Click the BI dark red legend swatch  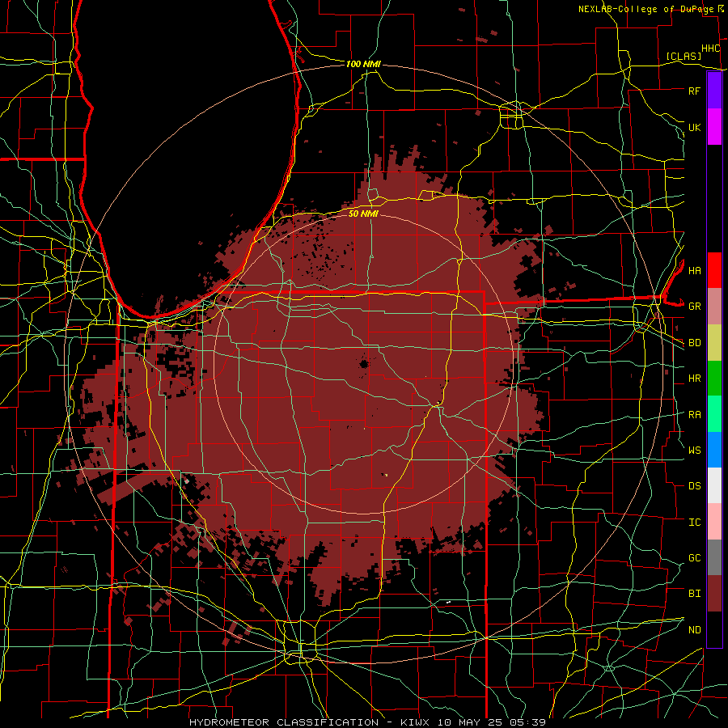[714, 594]
